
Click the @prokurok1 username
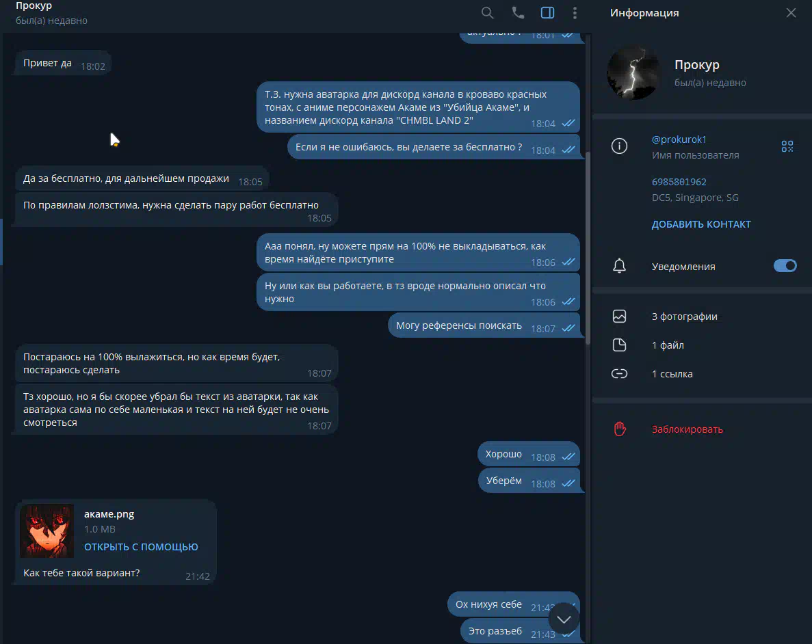coord(679,139)
